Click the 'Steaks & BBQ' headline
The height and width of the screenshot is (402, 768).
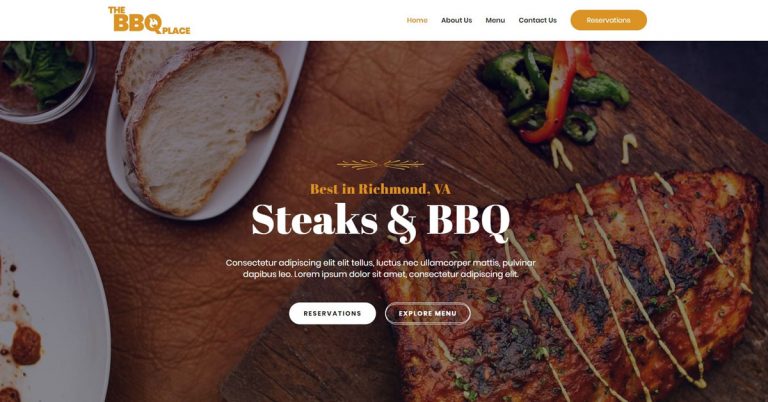point(381,221)
